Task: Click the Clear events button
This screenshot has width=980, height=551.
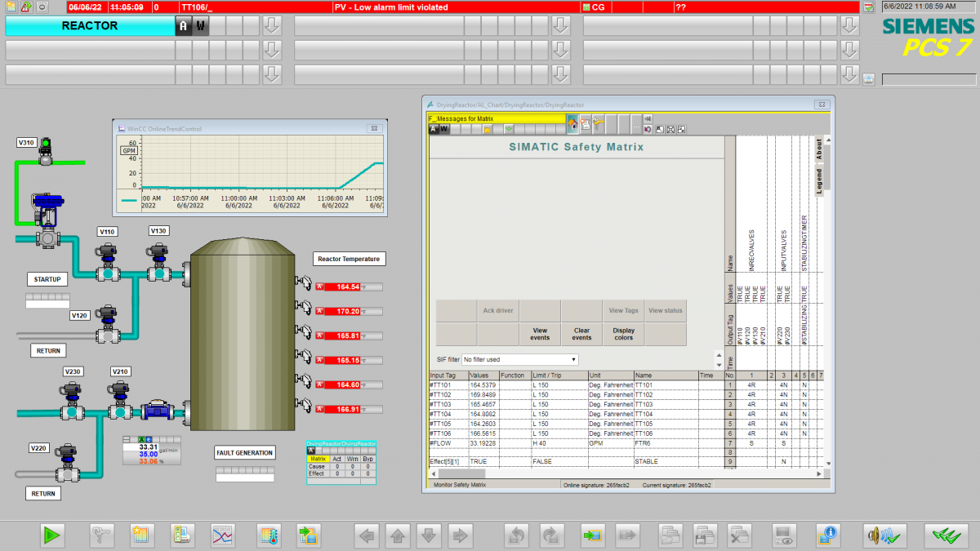Action: click(x=581, y=335)
